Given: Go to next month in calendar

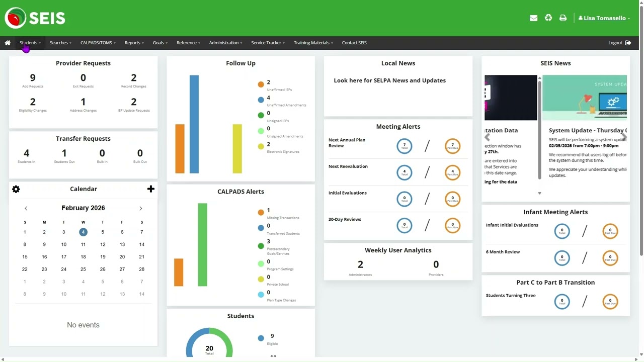Looking at the screenshot, I should pos(140,208).
